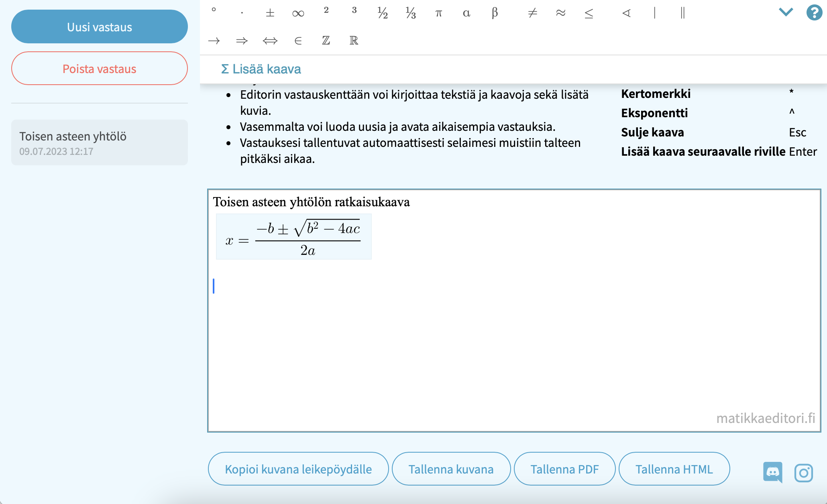Open the Discord link icon
The height and width of the screenshot is (504, 827).
(772, 472)
